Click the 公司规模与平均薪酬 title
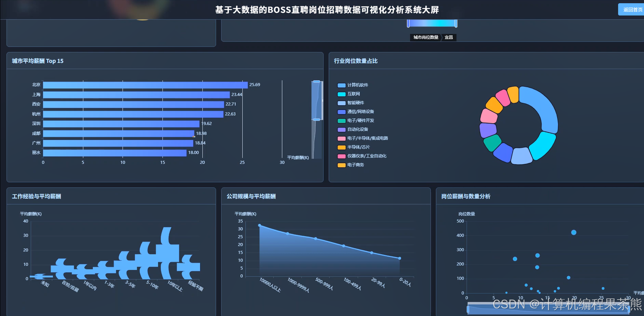This screenshot has width=644, height=316. (x=251, y=197)
